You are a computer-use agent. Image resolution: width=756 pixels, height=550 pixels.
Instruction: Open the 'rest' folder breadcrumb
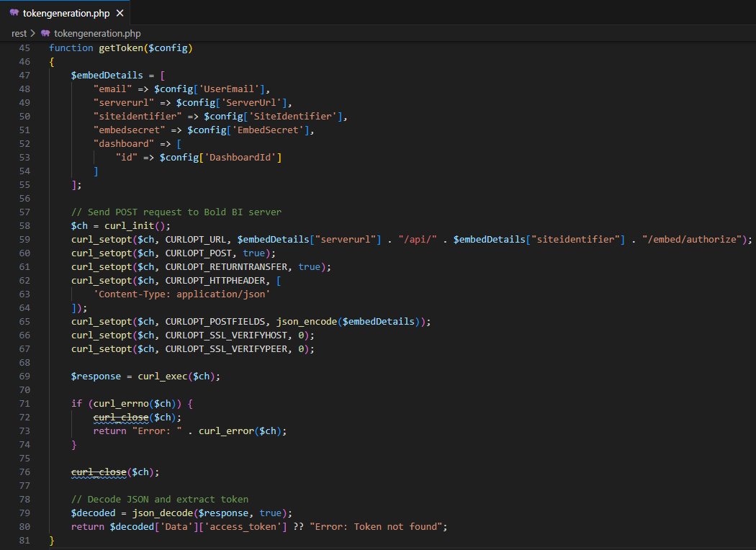coord(19,33)
